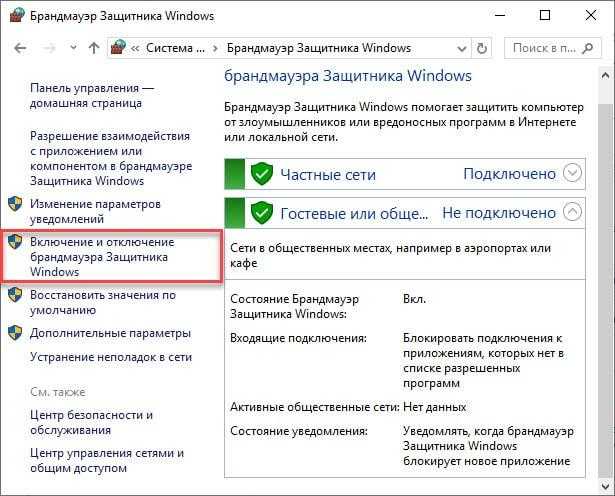Screen dimensions: 615x496
Task: Refresh the page with refresh button
Action: pos(482,48)
